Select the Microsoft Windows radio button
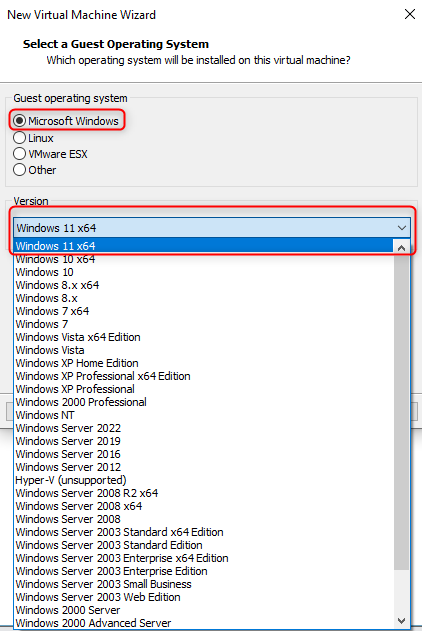 click(19, 120)
